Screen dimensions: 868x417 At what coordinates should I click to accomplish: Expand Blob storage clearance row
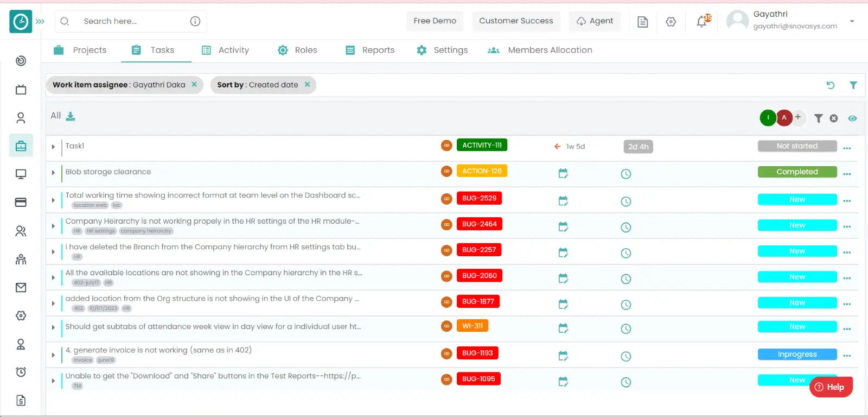click(53, 173)
